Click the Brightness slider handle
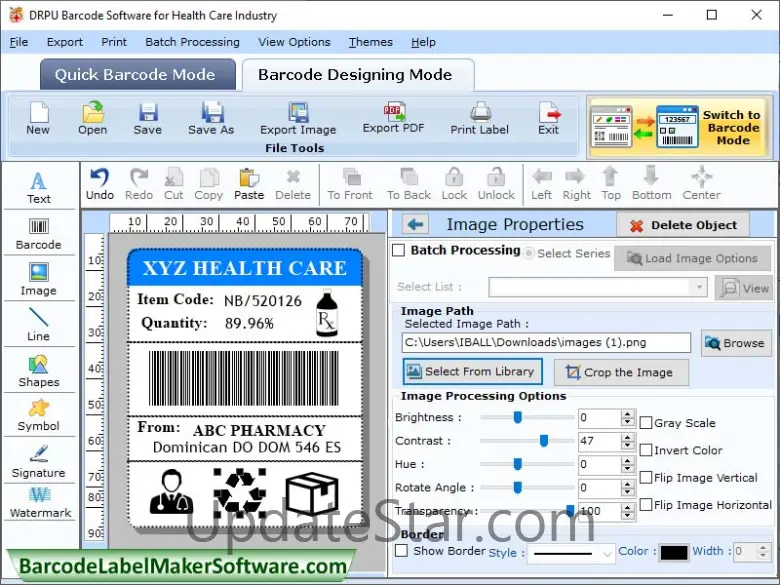This screenshot has width=780, height=585. click(517, 417)
